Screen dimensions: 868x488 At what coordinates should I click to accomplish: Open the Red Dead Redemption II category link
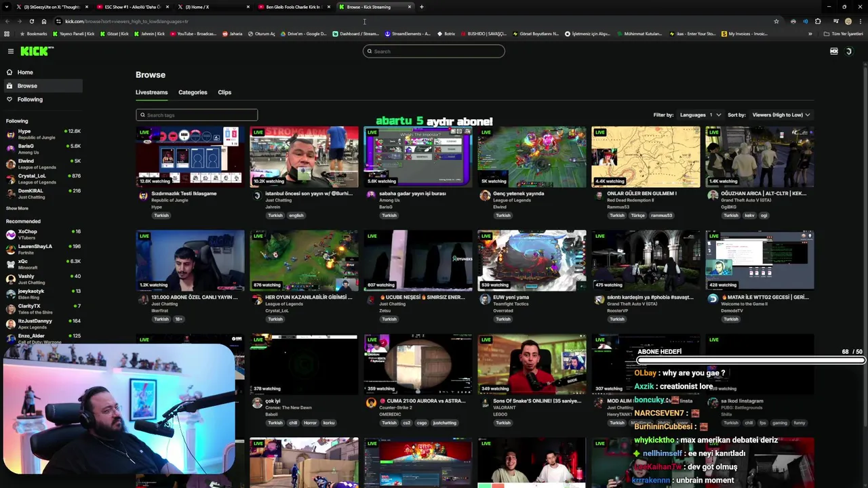coord(630,201)
